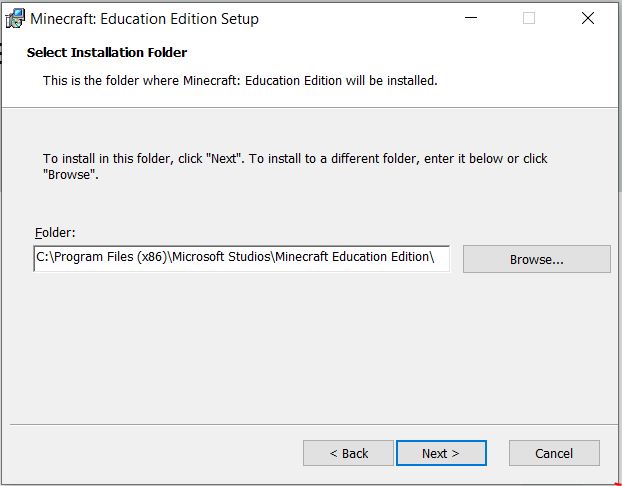Click the "Select Installation Folder" heading

click(107, 52)
